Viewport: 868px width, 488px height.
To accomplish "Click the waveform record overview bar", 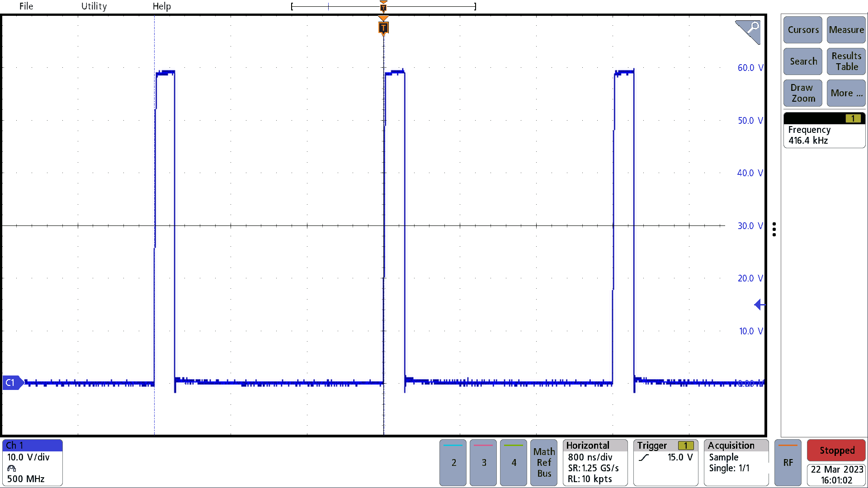I will tap(383, 6).
